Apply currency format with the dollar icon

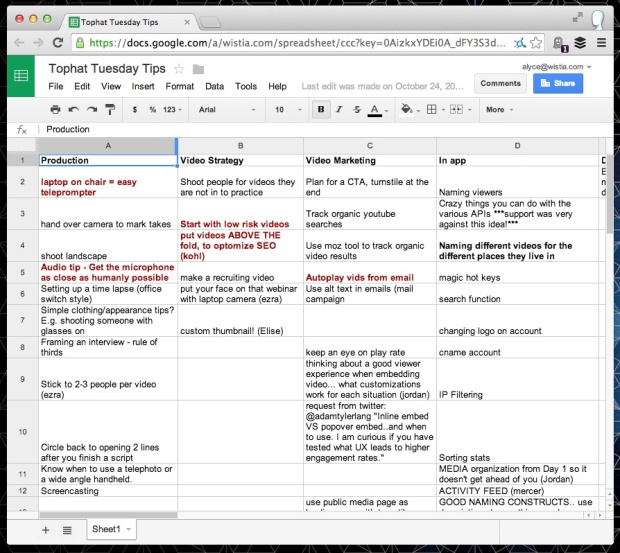135,109
